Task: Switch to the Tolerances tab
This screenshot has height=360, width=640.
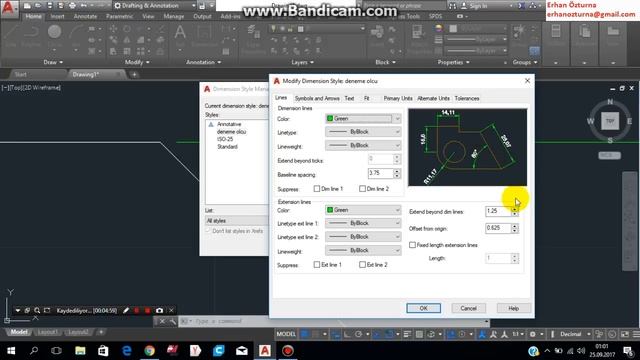Action: (467, 98)
